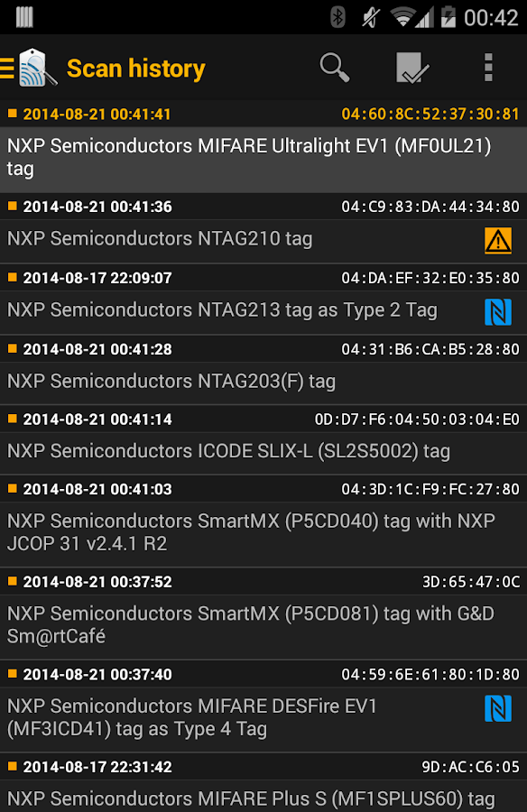Tap the NFC TagInfo app logo icon
Screen dimensions: 527x812
pyautogui.click(x=34, y=68)
